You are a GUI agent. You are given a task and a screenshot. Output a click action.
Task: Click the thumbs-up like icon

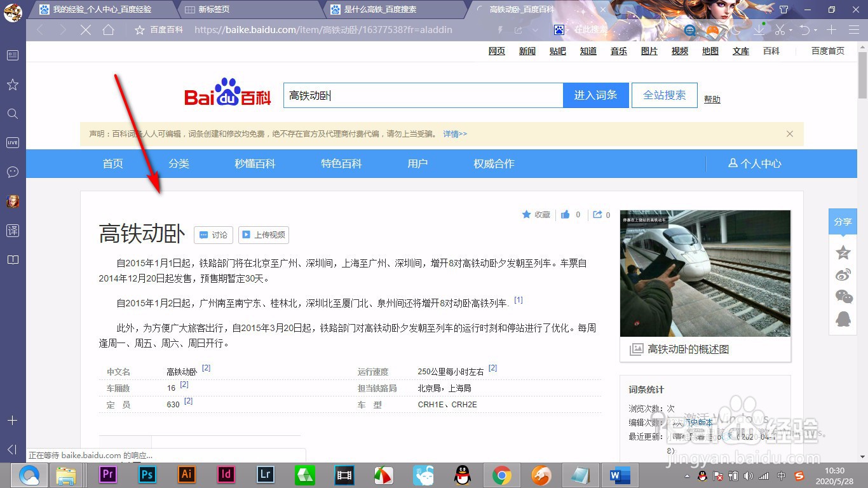pyautogui.click(x=565, y=215)
